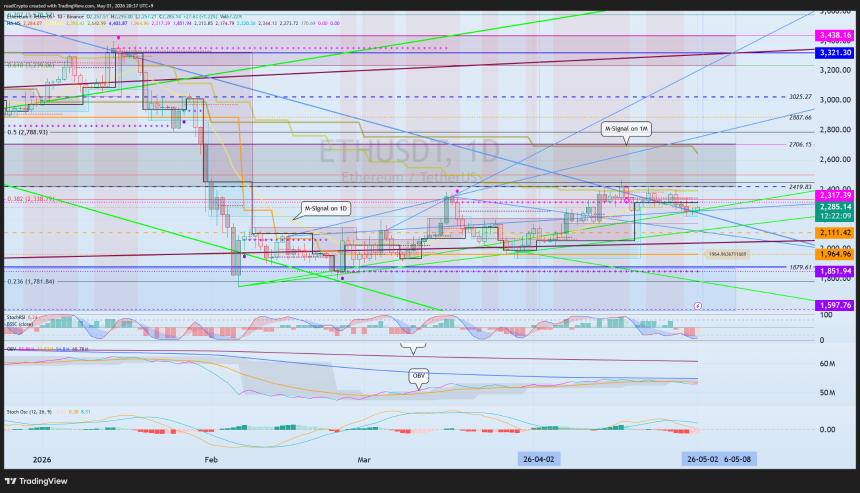The image size is (860, 493).
Task: Click the 2,800.00 price axis tick
Action: [835, 129]
